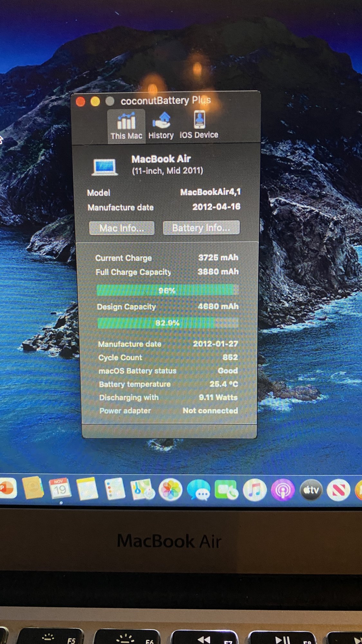Open the iOS Device tab
The height and width of the screenshot is (644, 362).
pos(199,125)
